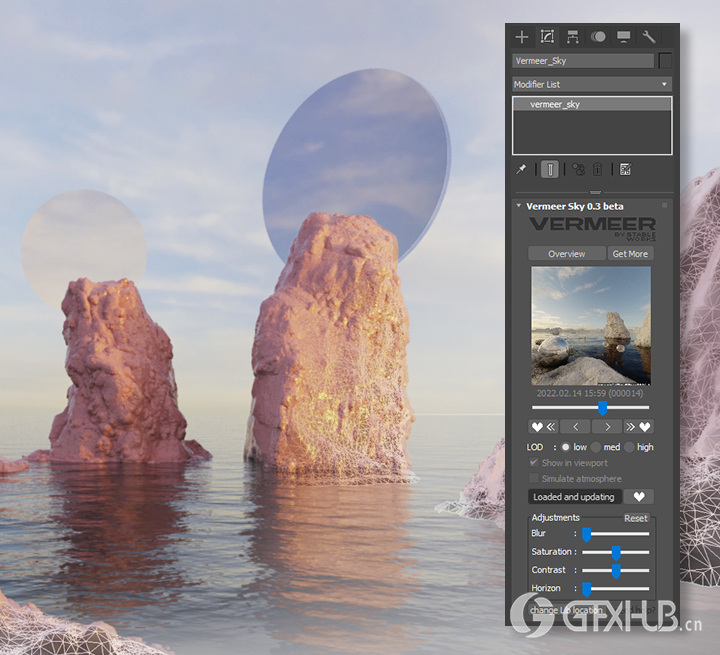Expand the Modifier List dropdown
The height and width of the screenshot is (655, 720).
coord(592,85)
